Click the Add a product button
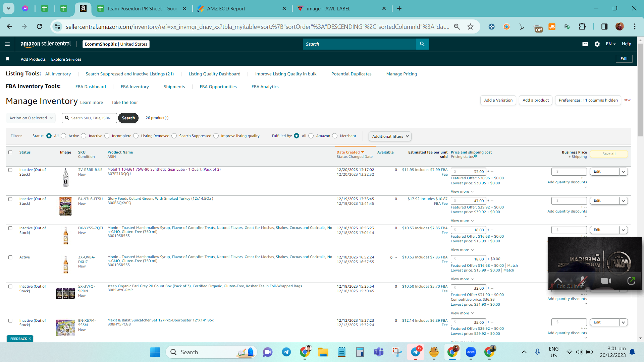This screenshot has height=362, width=644. 536,100
